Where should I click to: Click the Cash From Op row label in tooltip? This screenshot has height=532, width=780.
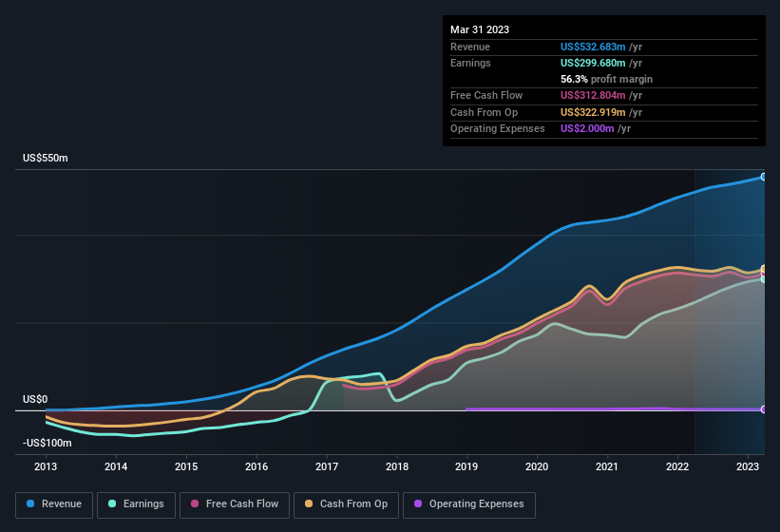(484, 112)
